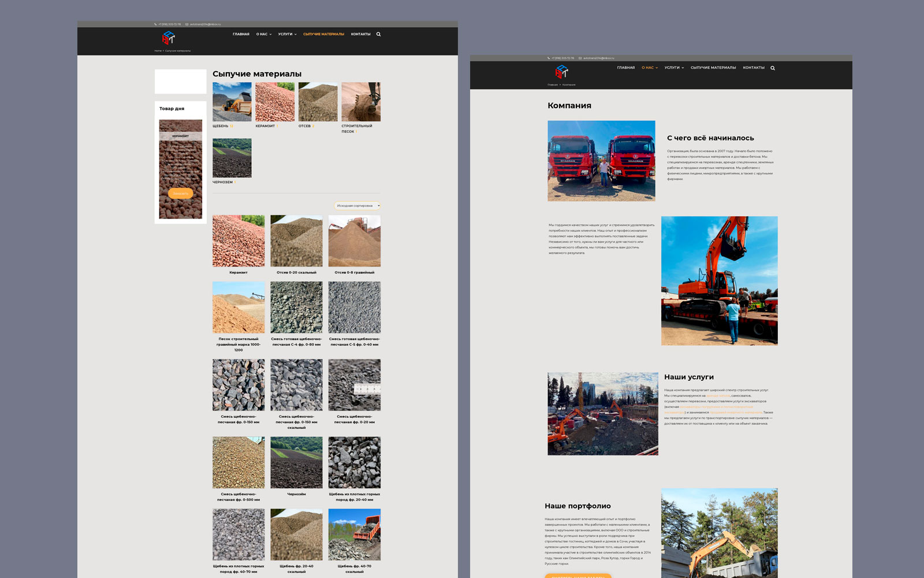Click the site logo on Компания page
Image resolution: width=924 pixels, height=578 pixels.
coord(561,71)
